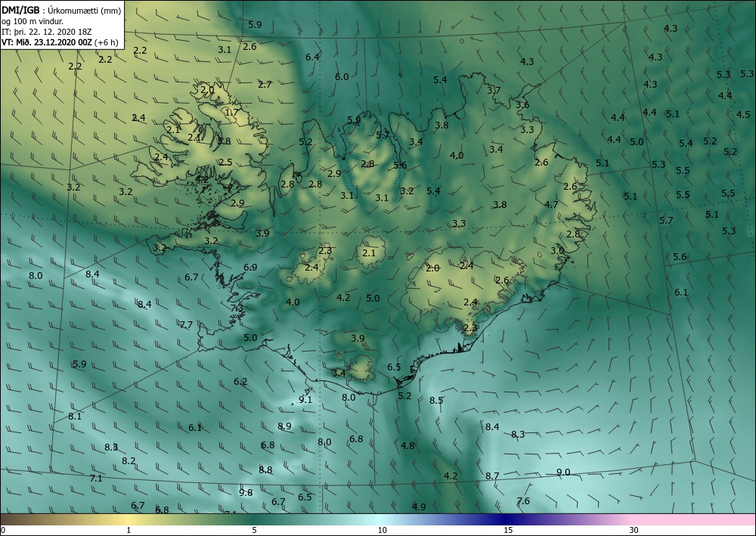This screenshot has width=756, height=536.
Task: Click the 2.7 precipitation value
Action: (x=265, y=85)
